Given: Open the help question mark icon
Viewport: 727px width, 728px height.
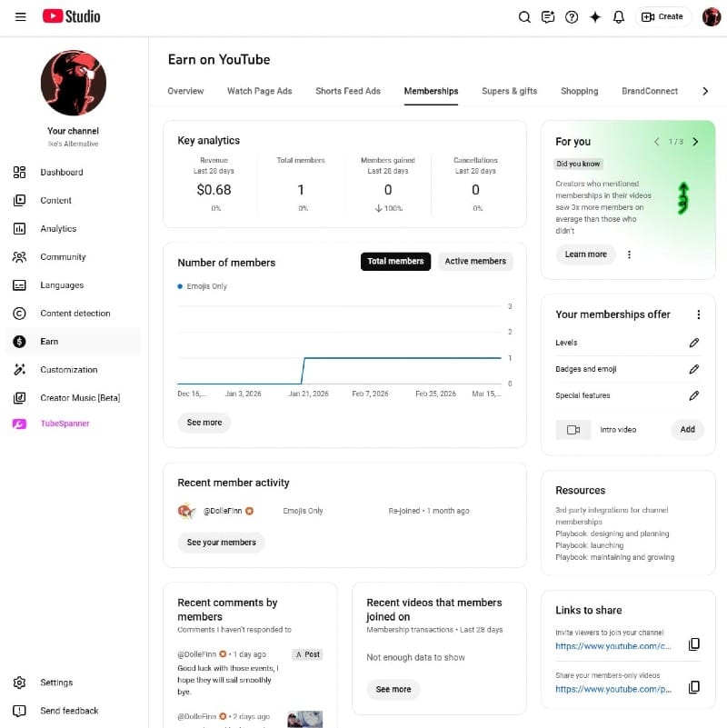Looking at the screenshot, I should click(x=572, y=17).
